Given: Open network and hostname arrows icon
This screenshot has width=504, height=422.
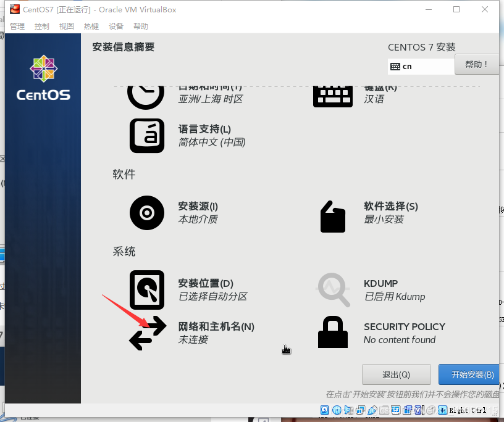Looking at the screenshot, I should [148, 333].
